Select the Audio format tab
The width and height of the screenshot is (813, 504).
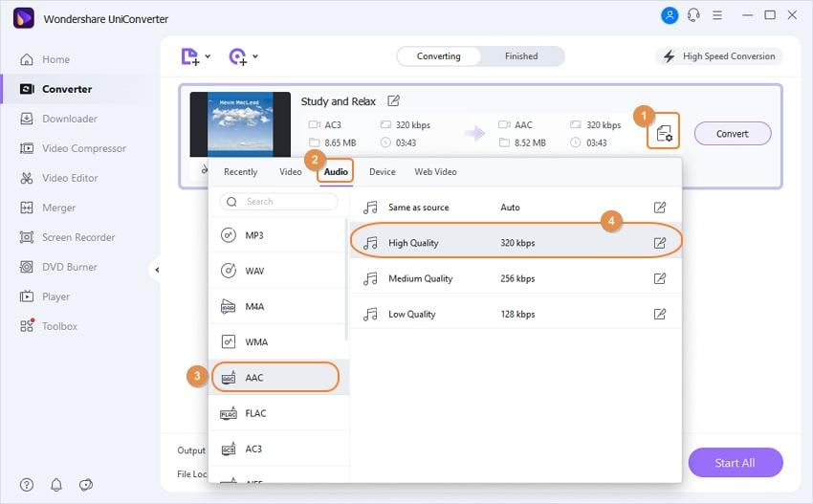[x=336, y=171]
